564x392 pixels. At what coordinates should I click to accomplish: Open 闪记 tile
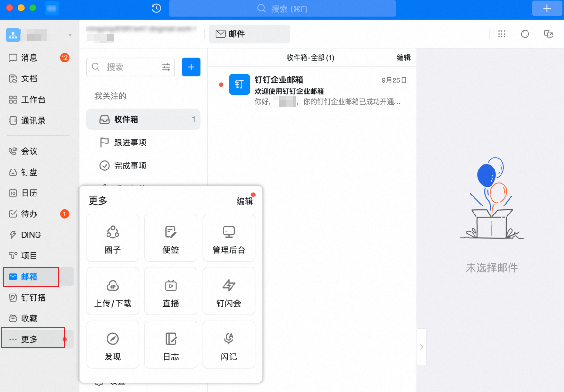[x=229, y=345]
